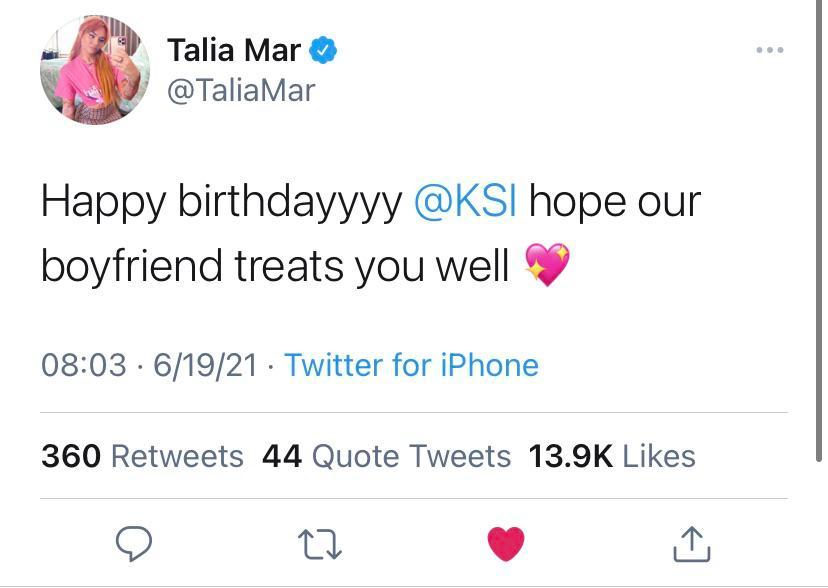Click the verified blue checkmark badge

click(322, 48)
